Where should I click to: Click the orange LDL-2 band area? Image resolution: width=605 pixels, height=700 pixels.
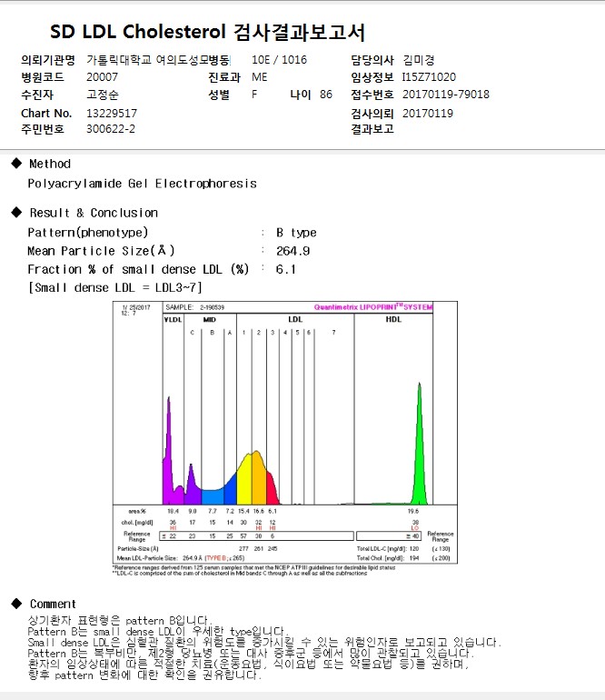pyautogui.click(x=259, y=478)
